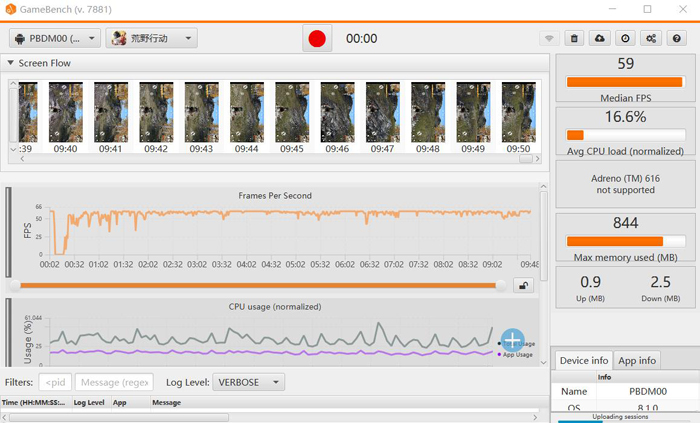Click the orange FPS timeline slider
Viewport: 700px width, 423px height.
tap(260, 285)
